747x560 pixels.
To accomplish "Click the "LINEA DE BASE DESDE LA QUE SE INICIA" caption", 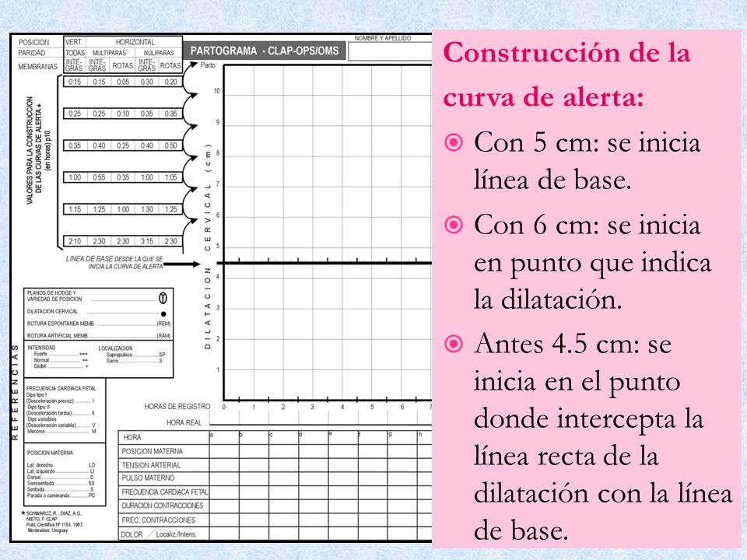I will 114,263.
